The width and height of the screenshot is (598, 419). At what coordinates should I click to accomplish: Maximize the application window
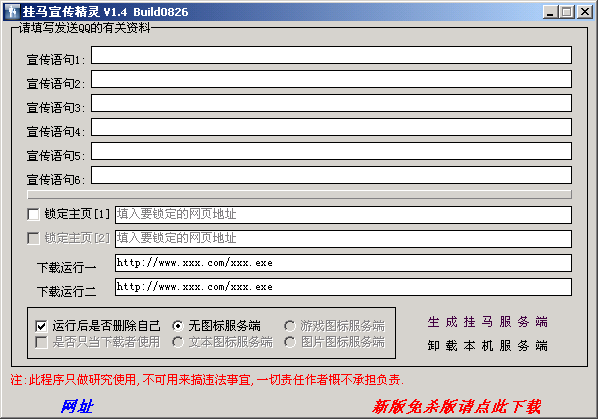click(x=567, y=12)
